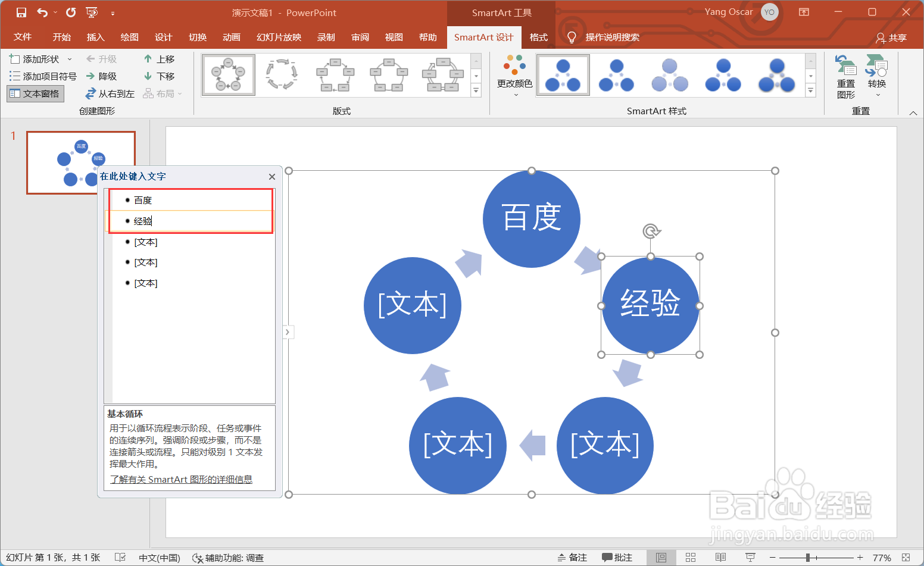Image resolution: width=924 pixels, height=566 pixels.
Task: Collapse text pane using side arrow tab
Action: point(288,332)
